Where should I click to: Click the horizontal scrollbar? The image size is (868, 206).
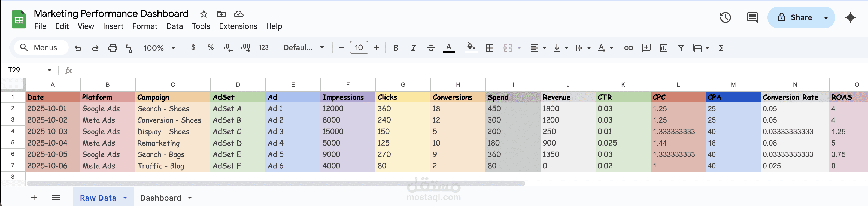tap(276, 183)
